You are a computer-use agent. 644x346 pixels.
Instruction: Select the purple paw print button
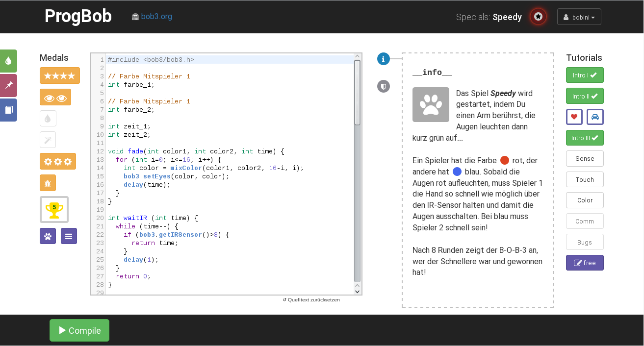click(x=48, y=236)
